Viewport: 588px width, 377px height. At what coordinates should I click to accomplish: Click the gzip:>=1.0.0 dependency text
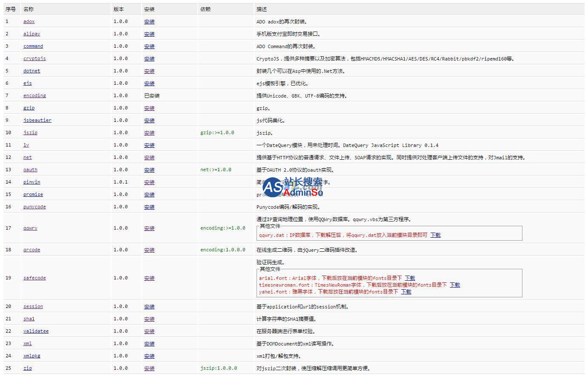click(217, 132)
